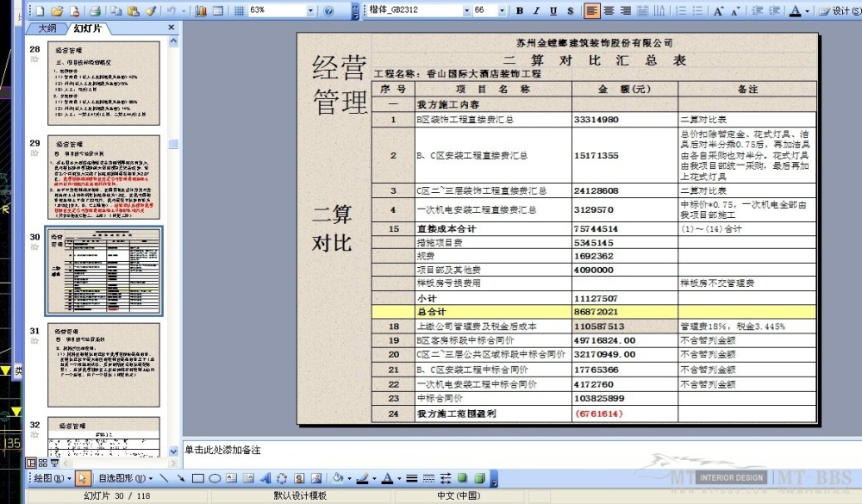Click the Print icon in toolbar
The image size is (862, 504).
(x=96, y=11)
